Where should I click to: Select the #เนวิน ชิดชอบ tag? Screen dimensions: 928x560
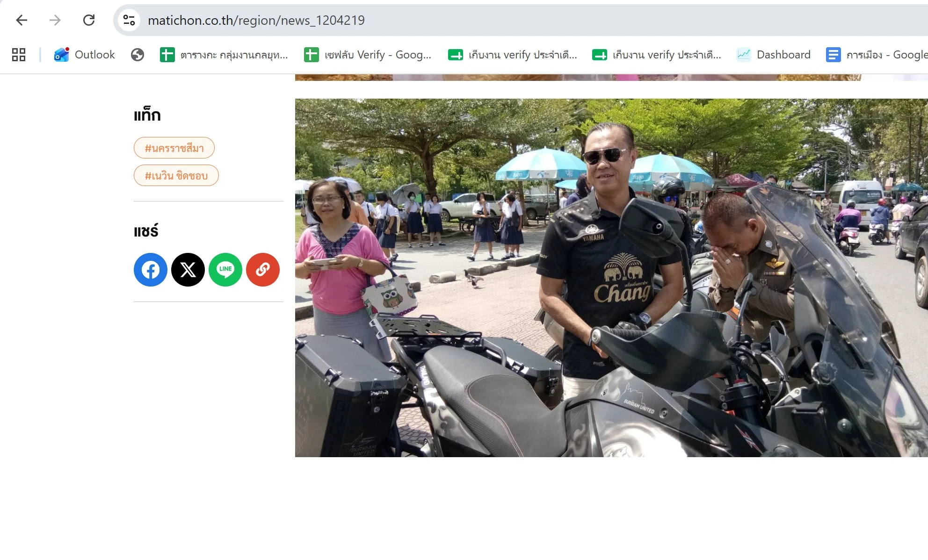click(176, 175)
